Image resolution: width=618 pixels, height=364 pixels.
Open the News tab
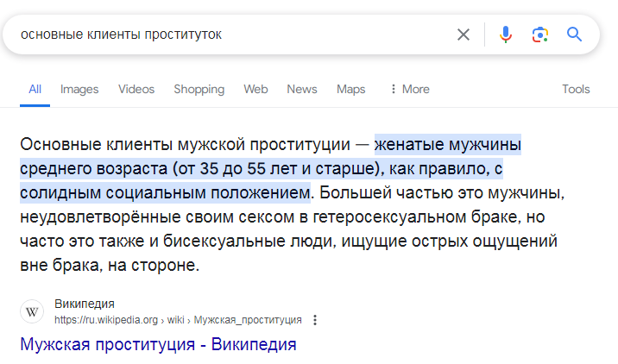click(x=302, y=89)
